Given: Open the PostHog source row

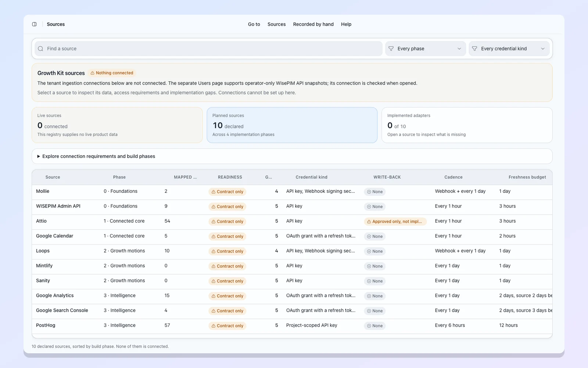Looking at the screenshot, I should [x=292, y=326].
